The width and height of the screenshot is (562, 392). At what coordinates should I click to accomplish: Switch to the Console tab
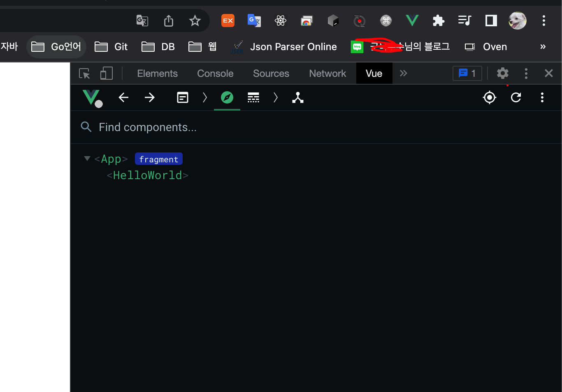(x=215, y=74)
